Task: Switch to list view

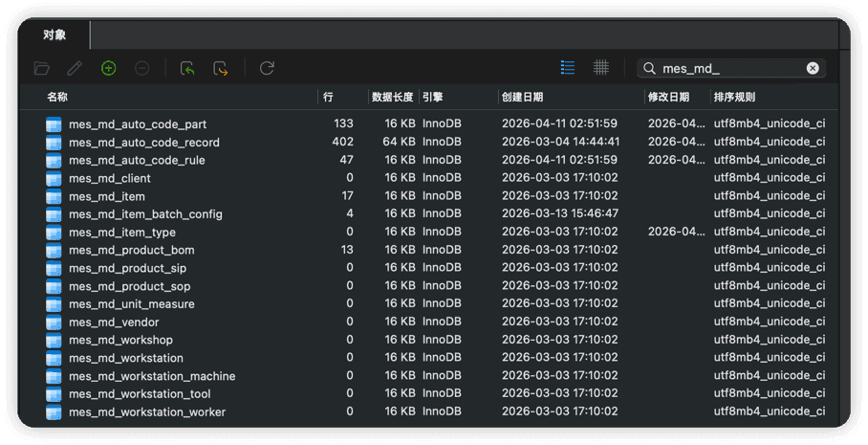Action: pyautogui.click(x=568, y=68)
